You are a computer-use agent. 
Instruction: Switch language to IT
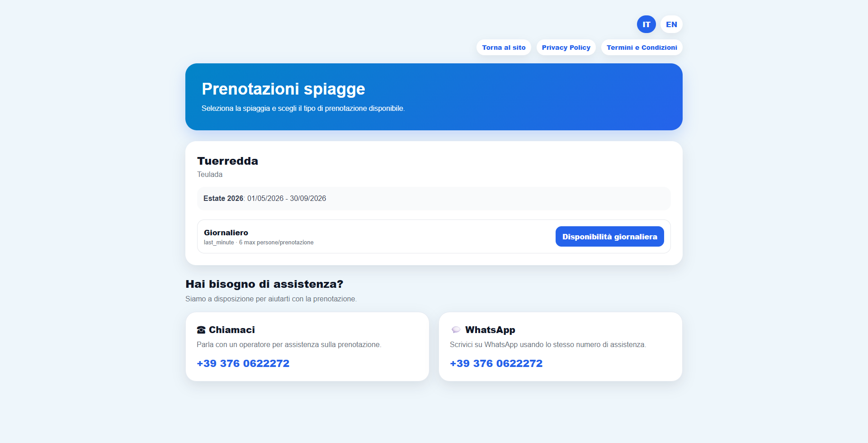coord(646,24)
